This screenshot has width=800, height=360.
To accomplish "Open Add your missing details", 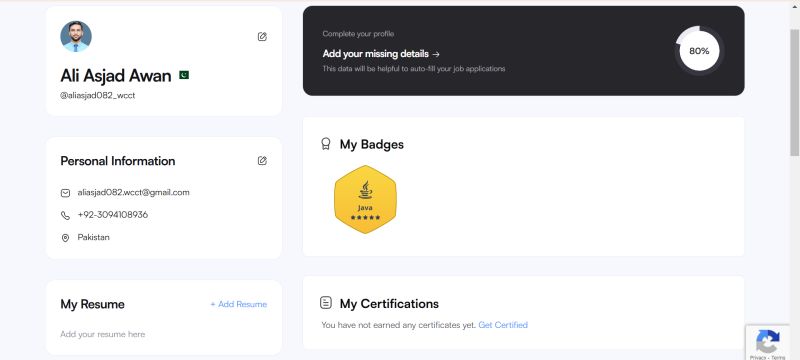I will click(x=381, y=54).
